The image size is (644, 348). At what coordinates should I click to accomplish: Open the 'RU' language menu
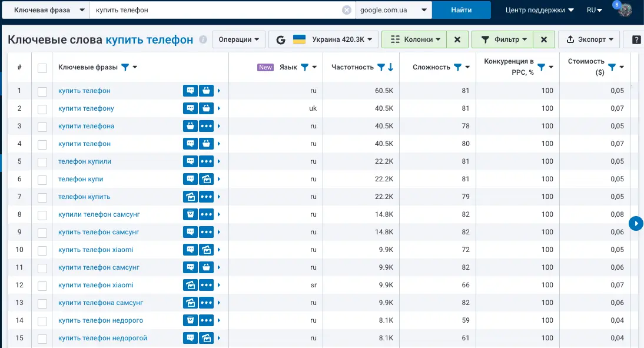coord(595,10)
